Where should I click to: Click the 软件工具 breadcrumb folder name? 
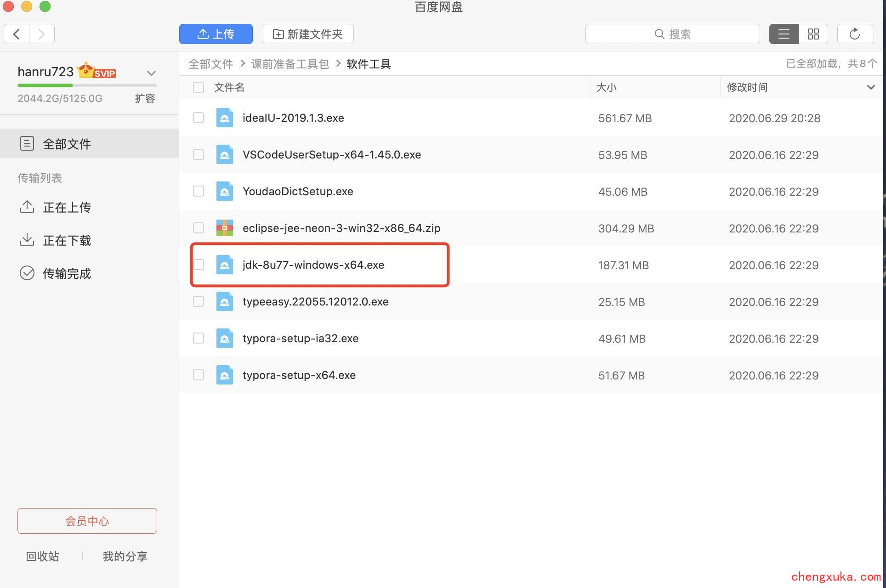(369, 64)
